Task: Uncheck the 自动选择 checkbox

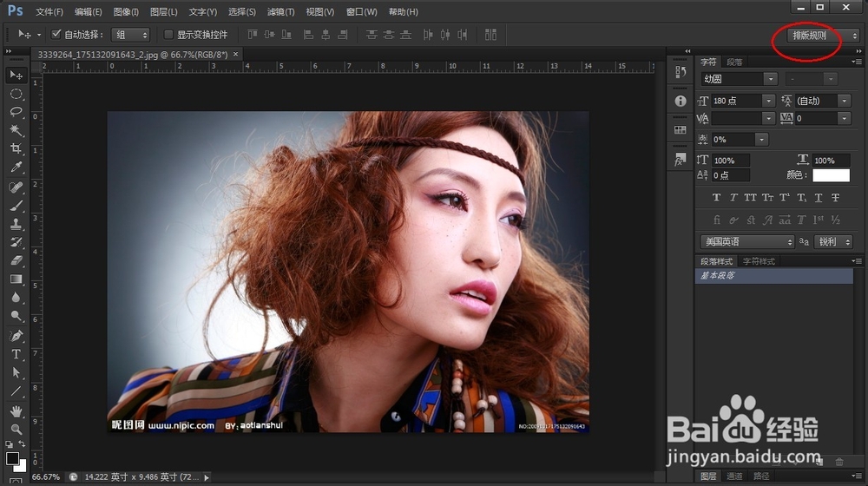Action: point(56,35)
